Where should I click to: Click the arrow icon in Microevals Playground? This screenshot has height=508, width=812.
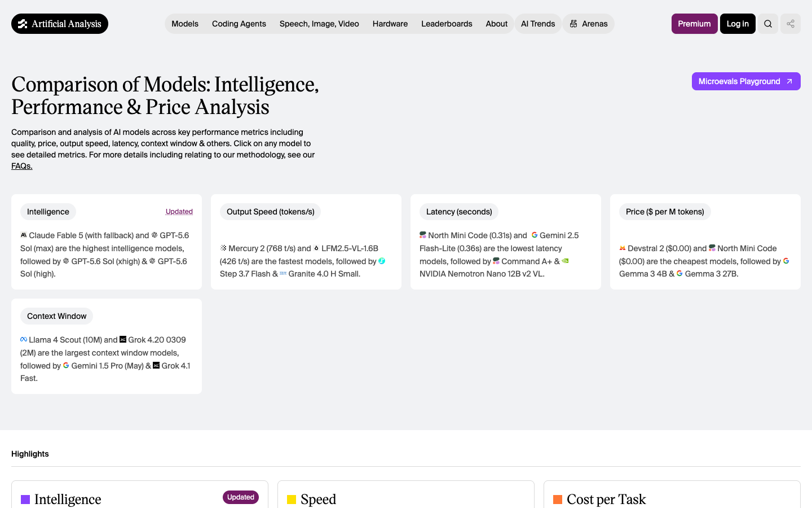coord(789,81)
